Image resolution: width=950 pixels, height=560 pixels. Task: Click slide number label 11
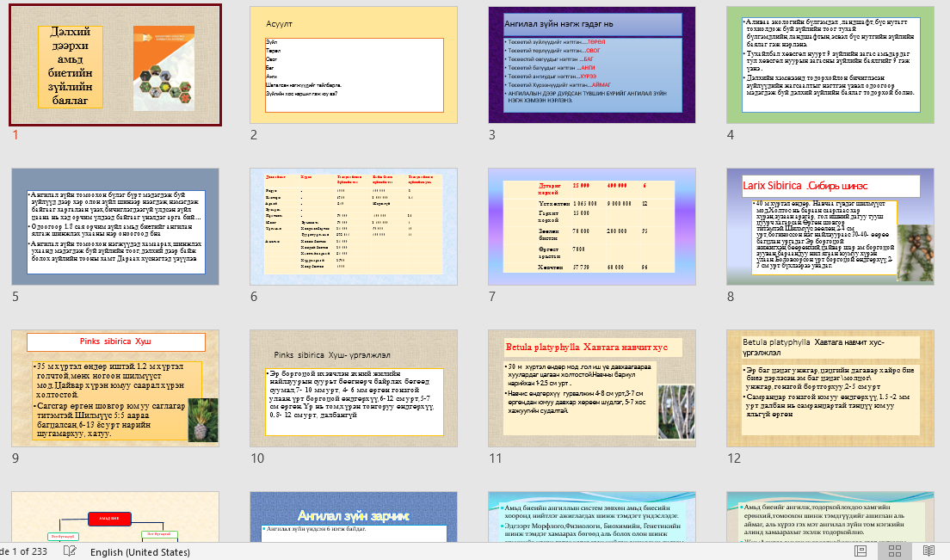tap(496, 458)
